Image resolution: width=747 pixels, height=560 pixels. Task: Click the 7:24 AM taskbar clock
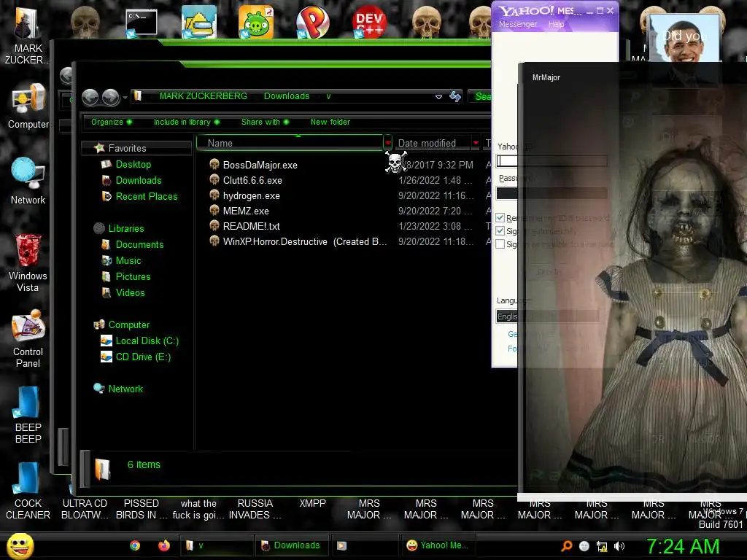pyautogui.click(x=682, y=546)
